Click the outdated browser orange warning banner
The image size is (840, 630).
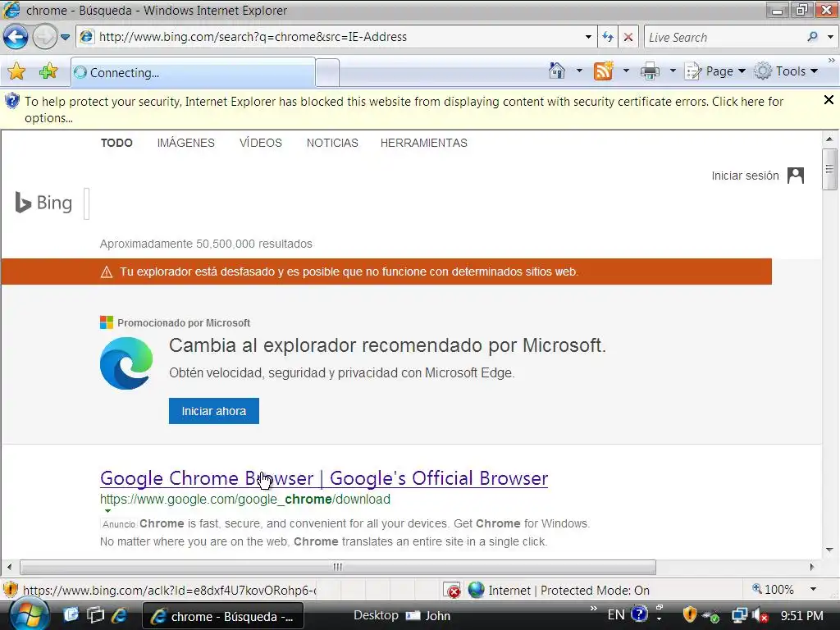(386, 272)
